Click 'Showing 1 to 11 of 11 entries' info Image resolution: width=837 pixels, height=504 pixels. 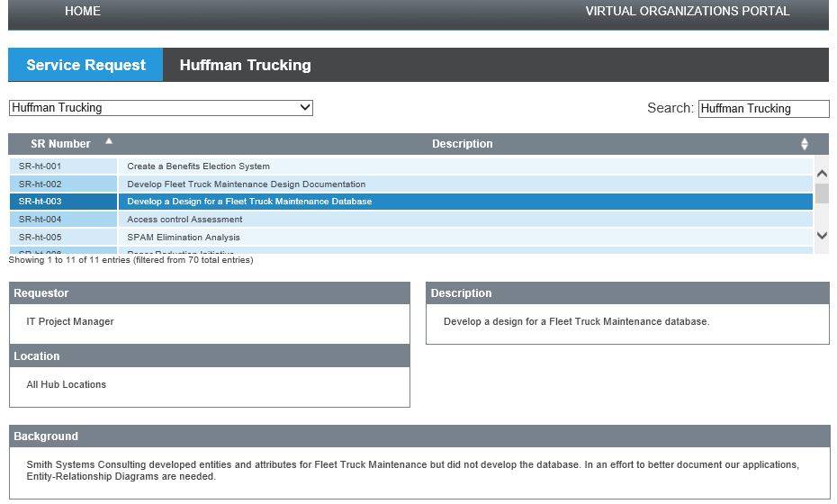click(130, 260)
